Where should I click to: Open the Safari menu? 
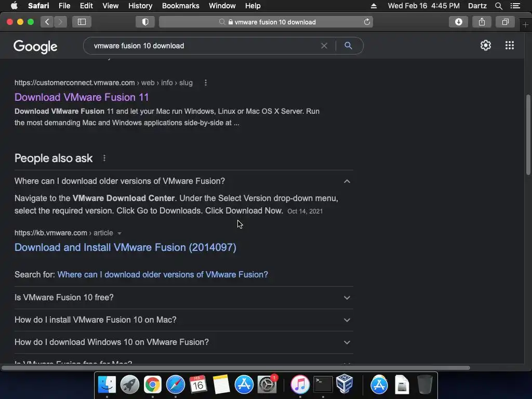[38, 6]
